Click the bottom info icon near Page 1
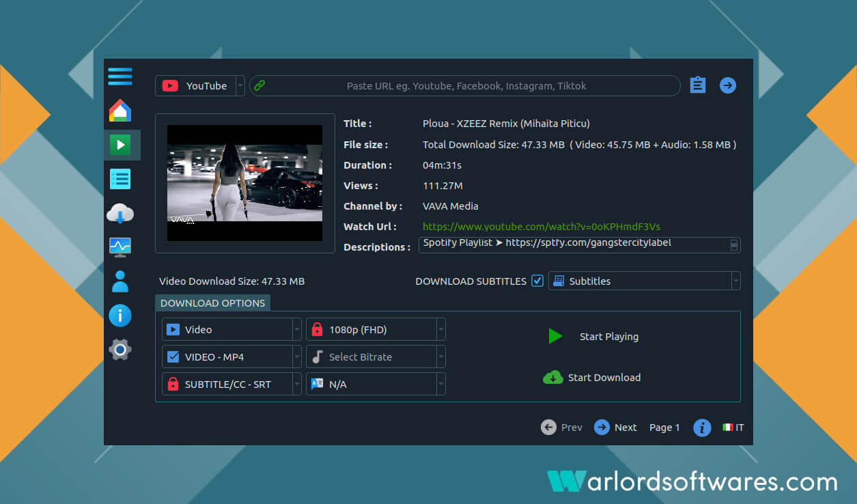Screen dimensions: 857x504 click(x=702, y=428)
